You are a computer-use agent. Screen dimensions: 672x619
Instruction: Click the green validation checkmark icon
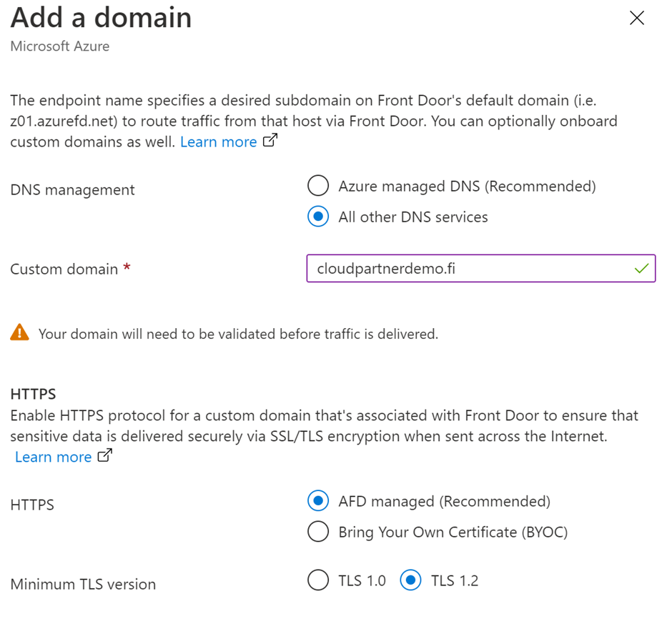641,269
